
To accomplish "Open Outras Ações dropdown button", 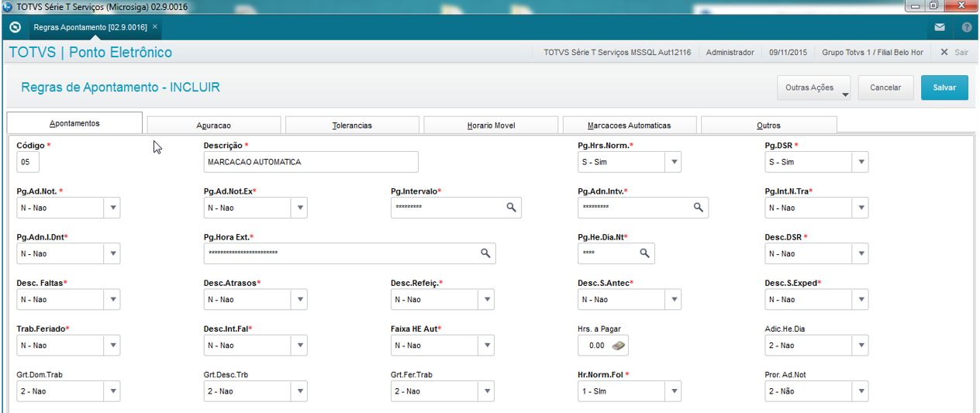I will (x=813, y=88).
